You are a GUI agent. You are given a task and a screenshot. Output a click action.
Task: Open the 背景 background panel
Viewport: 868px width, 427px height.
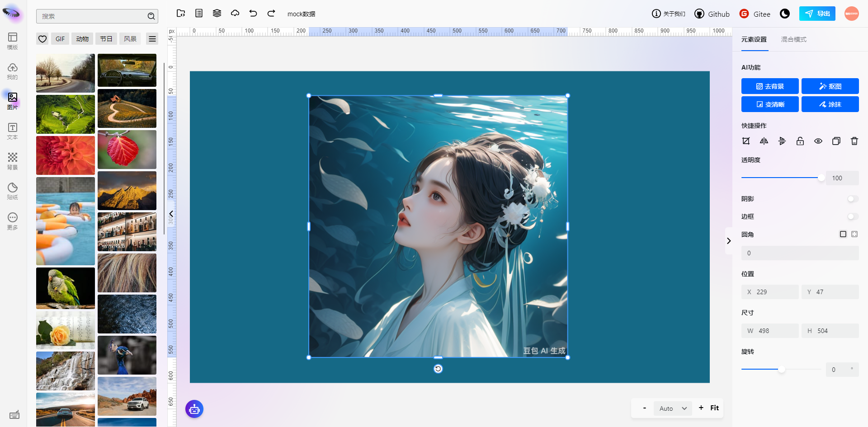point(13,161)
